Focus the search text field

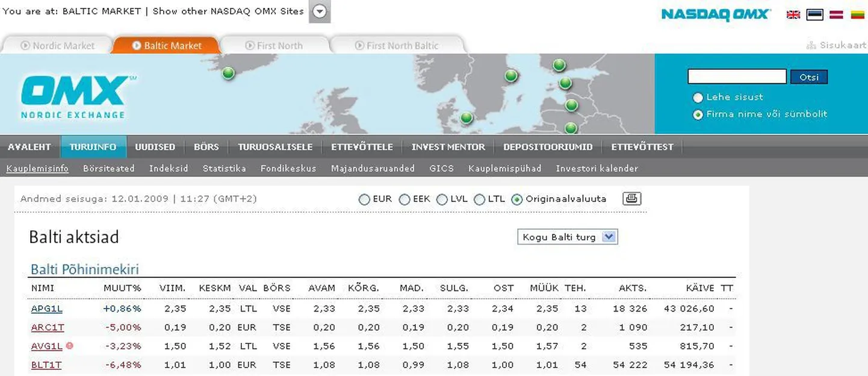737,77
